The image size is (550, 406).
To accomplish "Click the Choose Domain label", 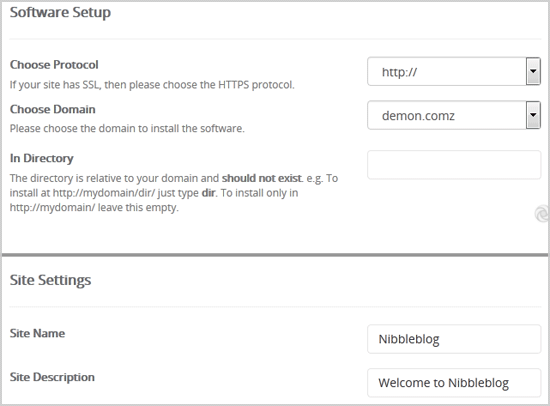I will pyautogui.click(x=53, y=109).
